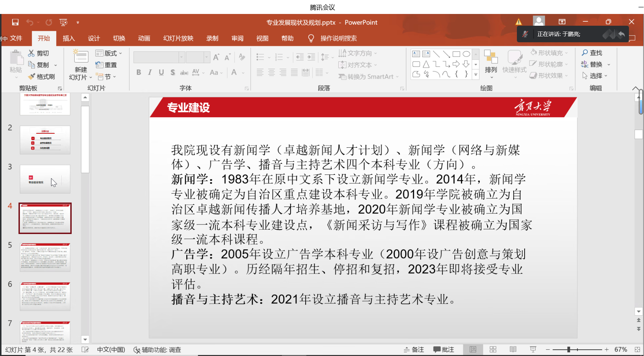Image resolution: width=644 pixels, height=356 pixels.
Task: Open the Arrange shapes tool
Action: (x=491, y=62)
